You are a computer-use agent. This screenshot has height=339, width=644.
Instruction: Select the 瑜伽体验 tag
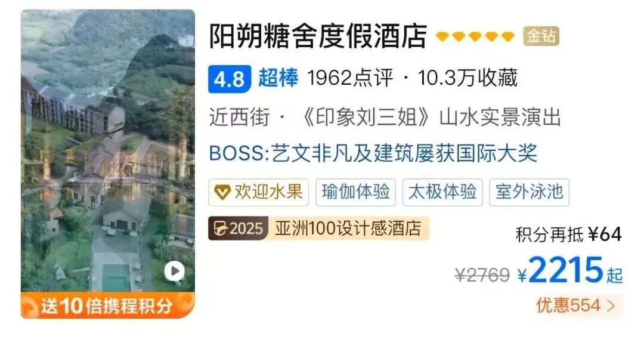355,192
